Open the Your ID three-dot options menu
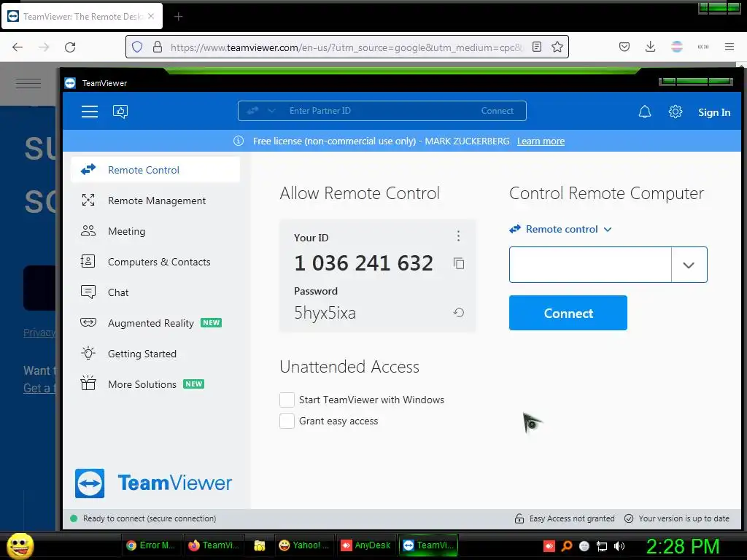 pyautogui.click(x=458, y=236)
